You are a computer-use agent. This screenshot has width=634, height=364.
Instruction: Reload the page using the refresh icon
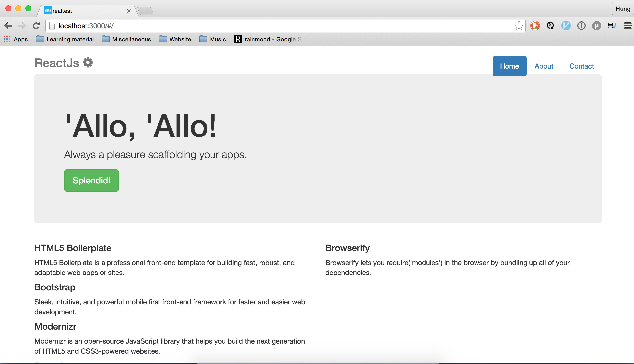tap(37, 26)
